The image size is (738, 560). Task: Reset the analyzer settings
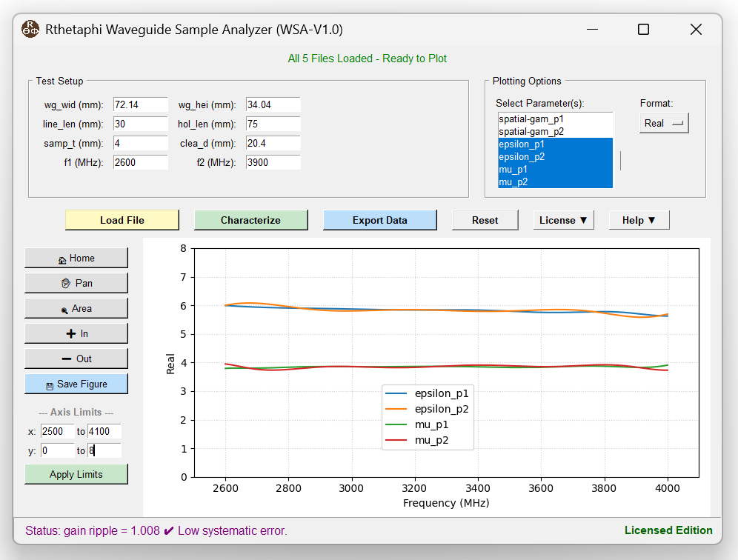click(485, 220)
